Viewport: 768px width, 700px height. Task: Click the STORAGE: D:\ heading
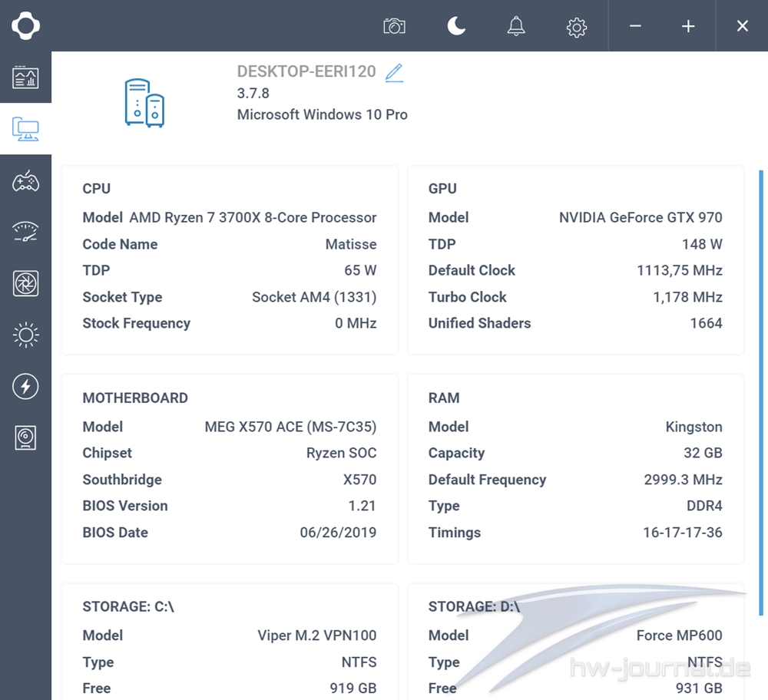474,607
